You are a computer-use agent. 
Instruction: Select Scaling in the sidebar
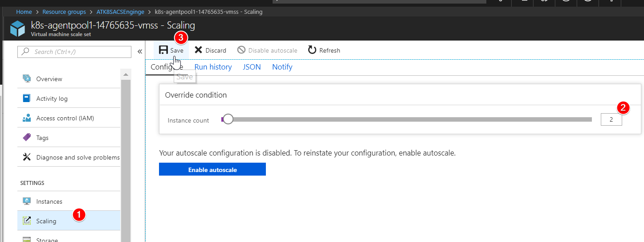coord(69,221)
